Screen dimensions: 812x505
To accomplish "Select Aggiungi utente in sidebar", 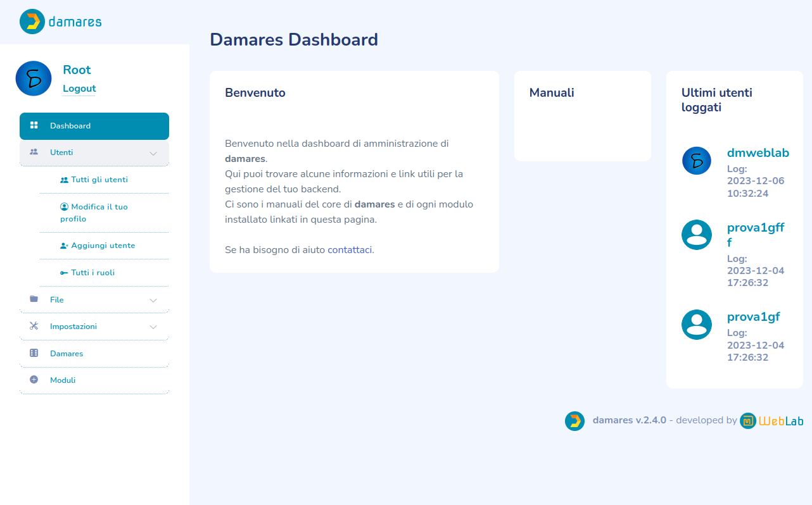I will pyautogui.click(x=103, y=246).
